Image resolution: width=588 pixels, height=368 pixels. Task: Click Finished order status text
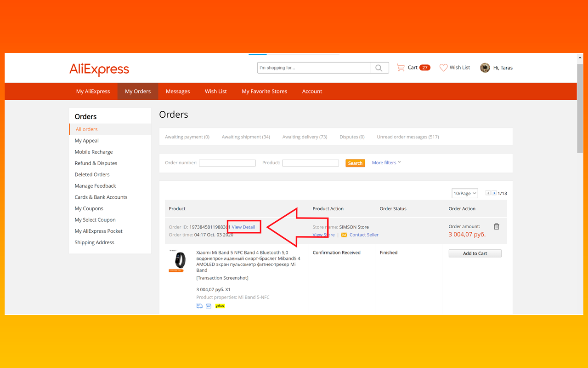[389, 253]
